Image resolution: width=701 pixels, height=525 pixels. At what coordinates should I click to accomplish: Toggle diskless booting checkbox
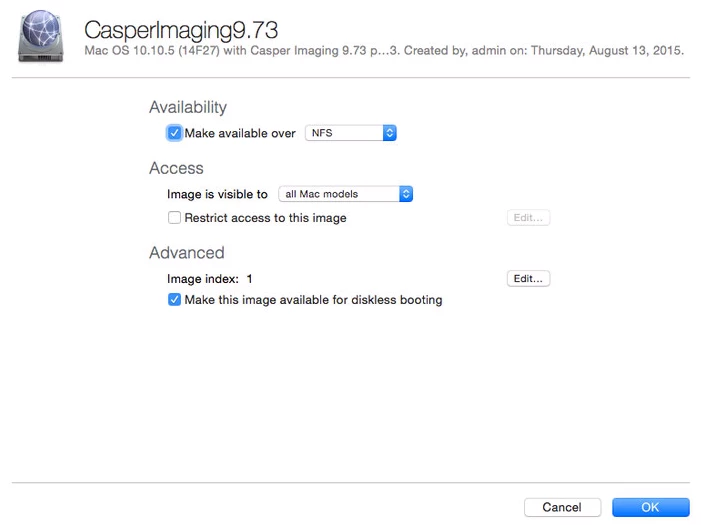pos(174,299)
